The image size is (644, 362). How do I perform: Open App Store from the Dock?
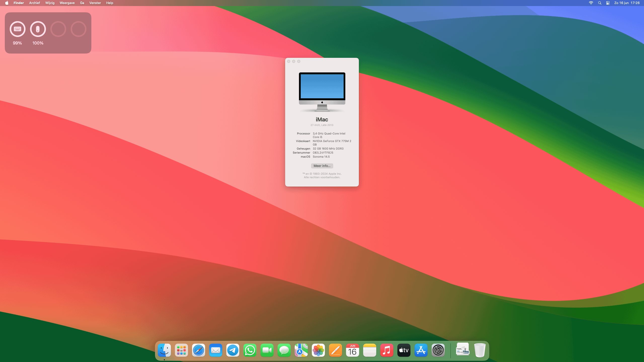tap(421, 350)
